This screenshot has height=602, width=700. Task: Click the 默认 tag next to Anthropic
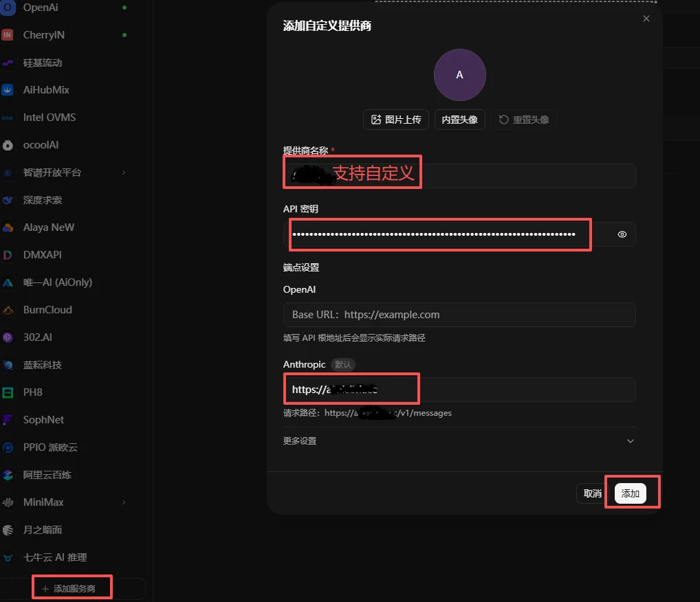(x=343, y=365)
